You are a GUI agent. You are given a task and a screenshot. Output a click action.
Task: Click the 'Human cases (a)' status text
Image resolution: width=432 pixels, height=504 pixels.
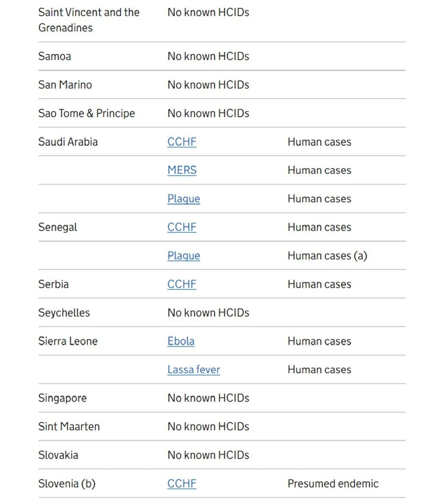327,255
